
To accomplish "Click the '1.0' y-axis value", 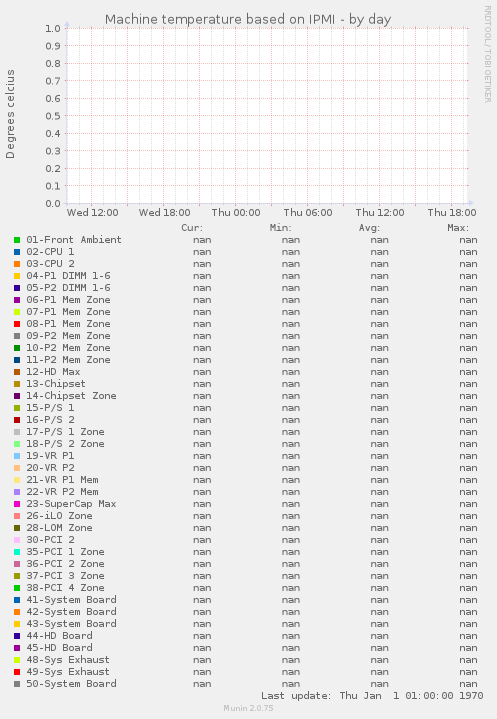I will pyautogui.click(x=53, y=28).
